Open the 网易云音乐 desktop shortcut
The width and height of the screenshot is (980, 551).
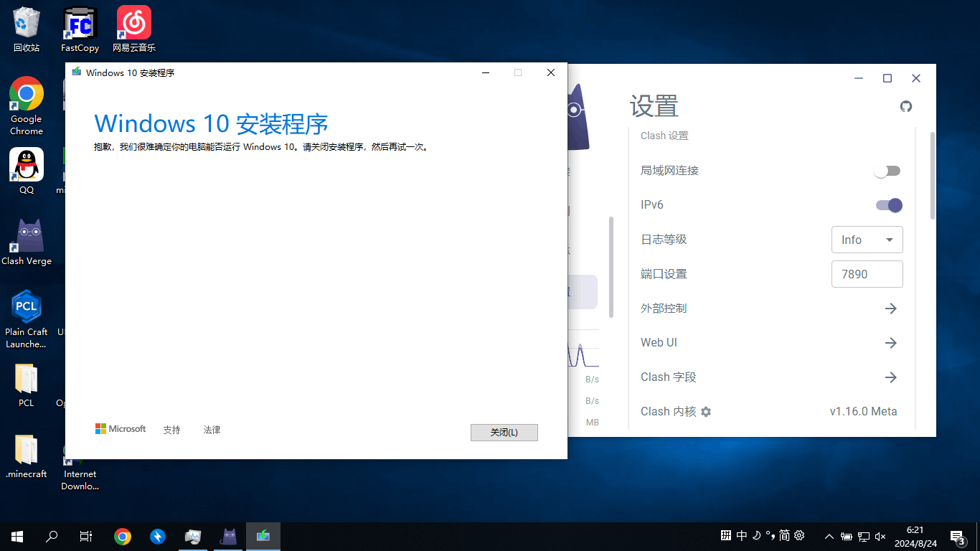[x=133, y=30]
